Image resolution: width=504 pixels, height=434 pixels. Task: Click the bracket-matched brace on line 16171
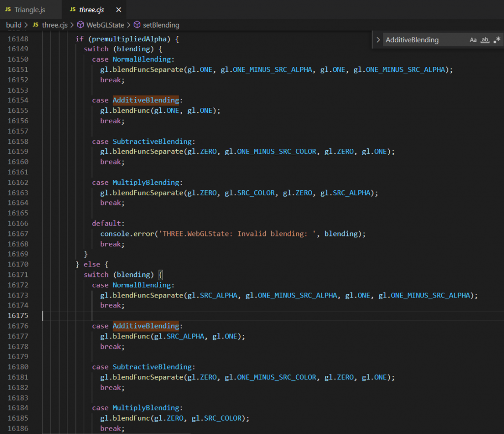[x=161, y=275]
